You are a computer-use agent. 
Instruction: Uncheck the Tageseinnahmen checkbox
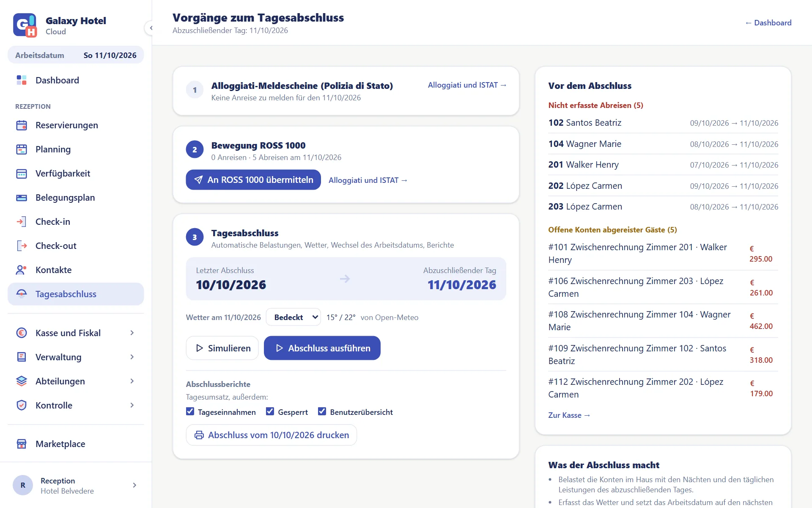click(190, 411)
